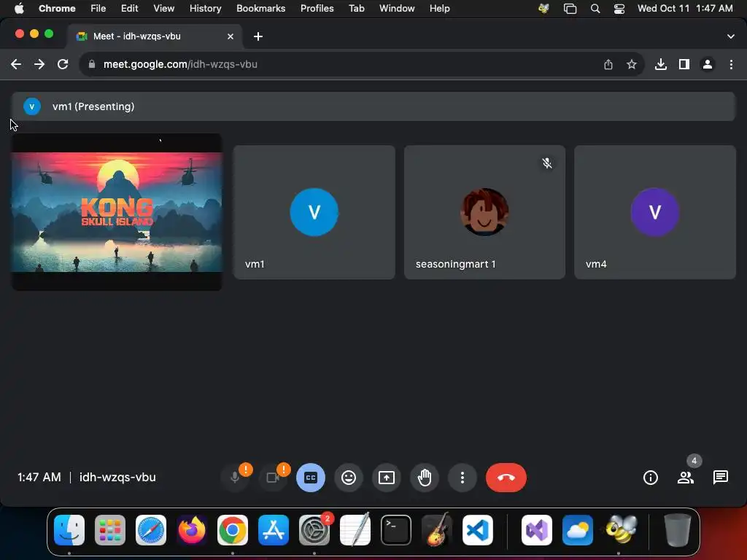
Task: Raise your hand in the meeting
Action: coord(425,477)
